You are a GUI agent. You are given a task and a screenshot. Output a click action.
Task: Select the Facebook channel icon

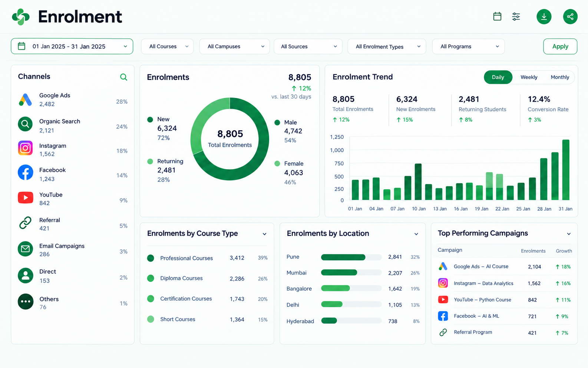click(x=26, y=172)
